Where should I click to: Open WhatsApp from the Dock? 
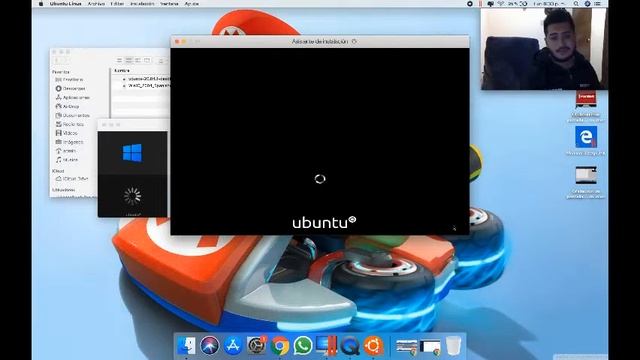pos(302,346)
